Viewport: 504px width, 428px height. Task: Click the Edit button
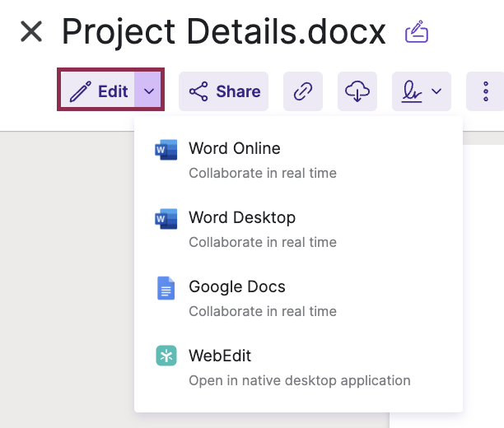[98, 91]
